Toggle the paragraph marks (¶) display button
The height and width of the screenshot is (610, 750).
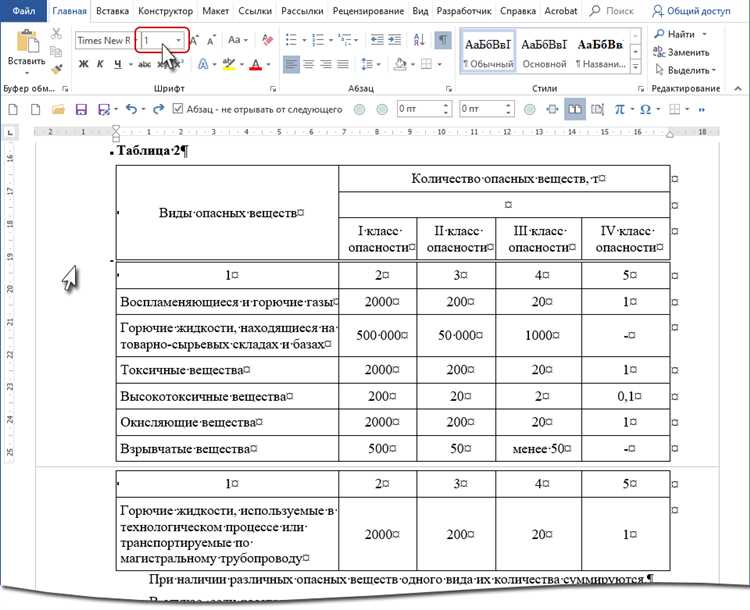[443, 40]
